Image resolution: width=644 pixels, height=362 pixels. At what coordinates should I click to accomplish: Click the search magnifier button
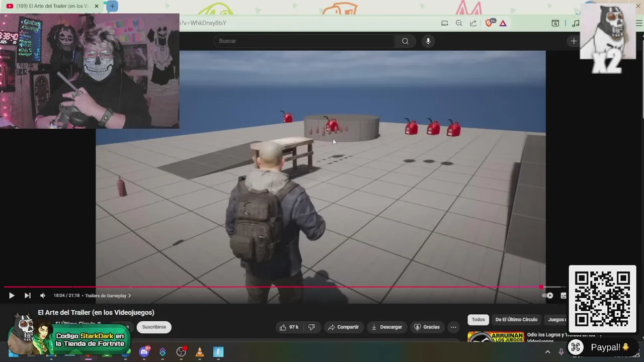pyautogui.click(x=405, y=41)
